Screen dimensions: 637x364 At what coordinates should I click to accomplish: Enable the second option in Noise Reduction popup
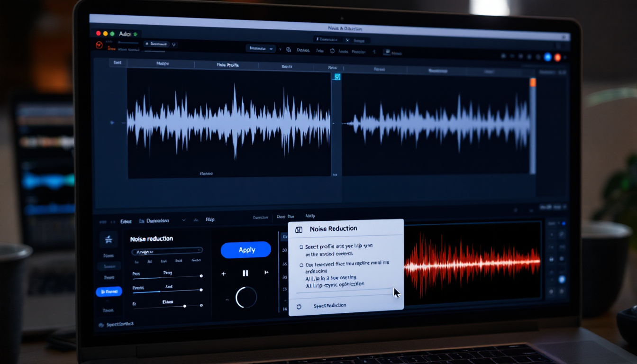[x=301, y=264]
